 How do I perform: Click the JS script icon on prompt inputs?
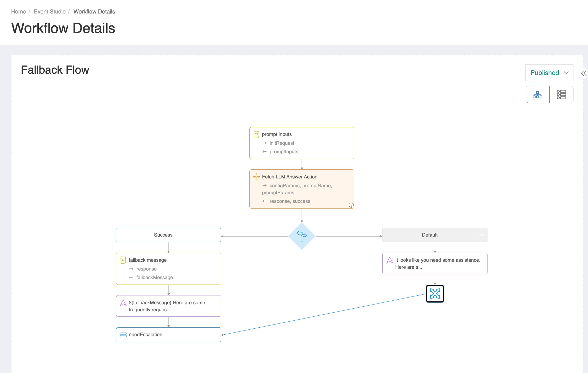click(x=256, y=134)
